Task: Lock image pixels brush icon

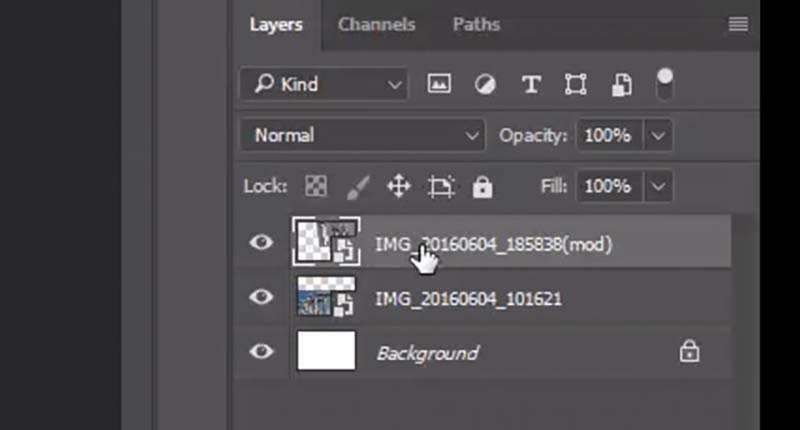Action: point(358,187)
